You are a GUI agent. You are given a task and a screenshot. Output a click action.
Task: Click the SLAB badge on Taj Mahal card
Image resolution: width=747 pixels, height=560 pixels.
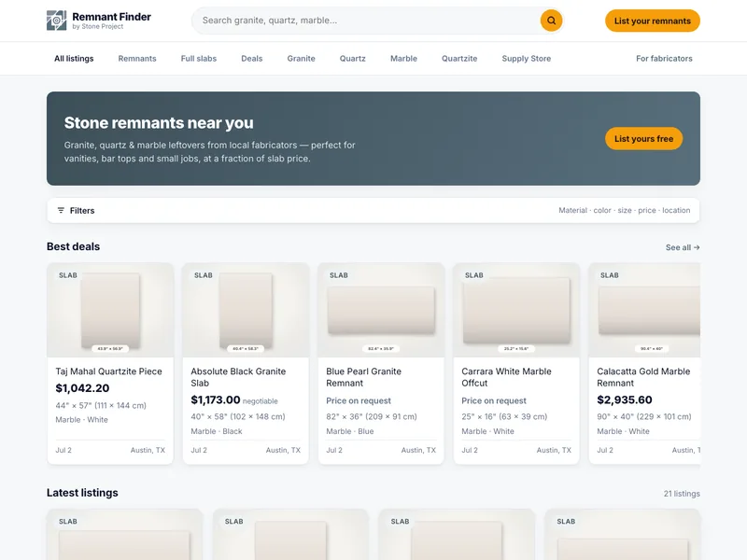click(x=67, y=275)
